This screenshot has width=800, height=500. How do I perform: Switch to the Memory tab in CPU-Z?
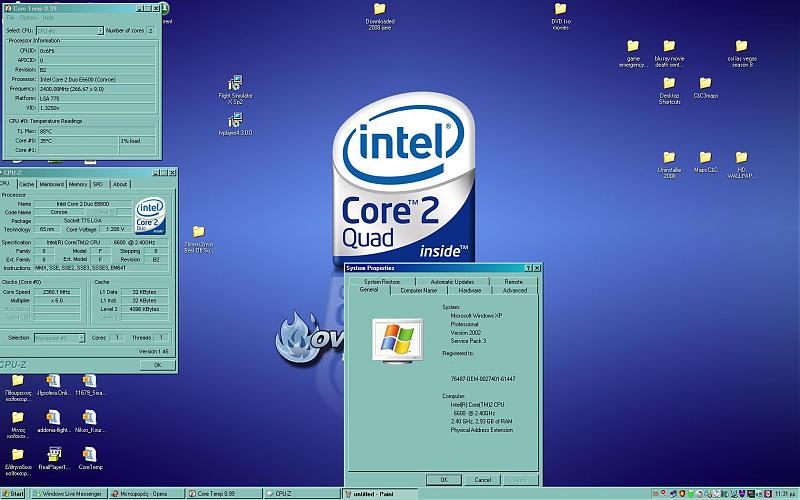coord(78,184)
